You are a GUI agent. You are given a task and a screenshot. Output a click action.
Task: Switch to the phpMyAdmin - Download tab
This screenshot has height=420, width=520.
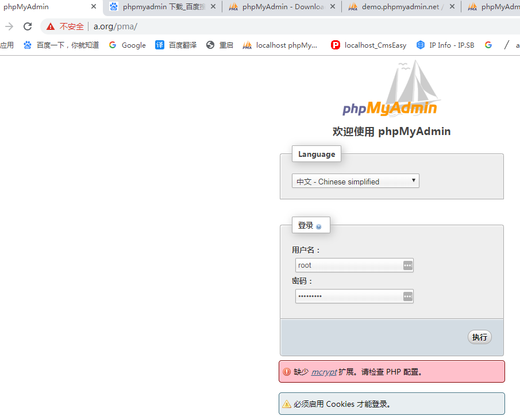[282, 7]
